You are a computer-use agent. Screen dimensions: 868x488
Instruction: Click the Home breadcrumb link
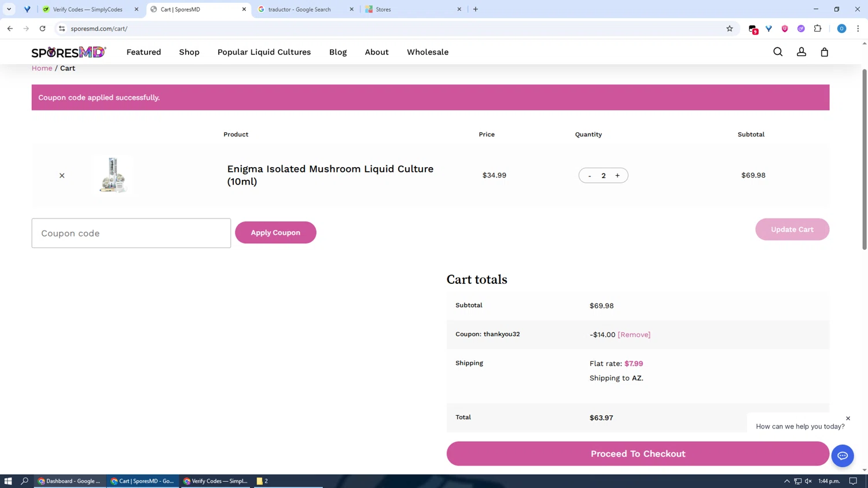42,68
